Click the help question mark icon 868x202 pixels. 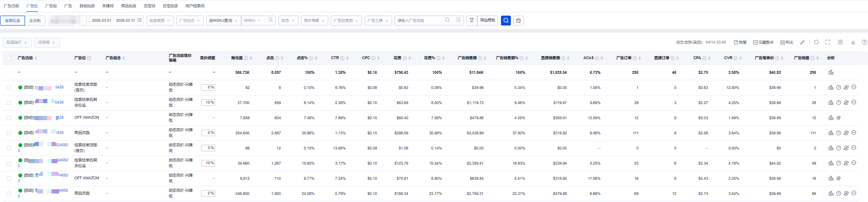pos(864,42)
